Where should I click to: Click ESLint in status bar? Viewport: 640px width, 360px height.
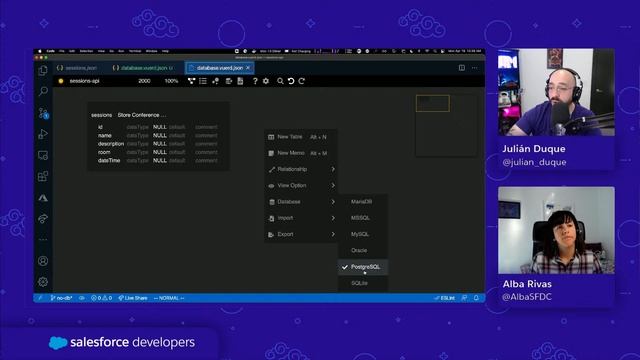444,298
